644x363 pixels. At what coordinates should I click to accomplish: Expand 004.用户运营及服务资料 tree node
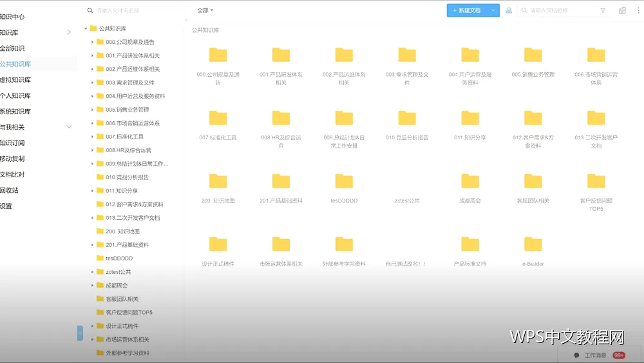click(92, 96)
